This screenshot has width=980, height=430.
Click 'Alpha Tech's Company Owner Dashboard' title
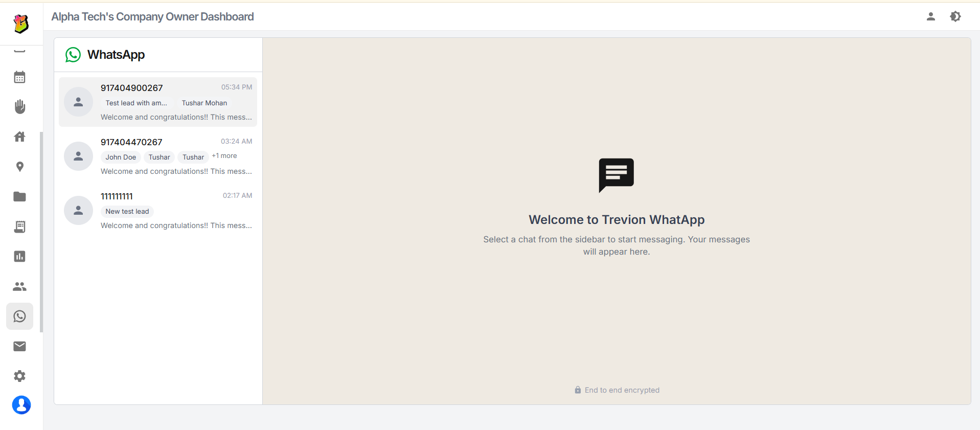(x=152, y=17)
